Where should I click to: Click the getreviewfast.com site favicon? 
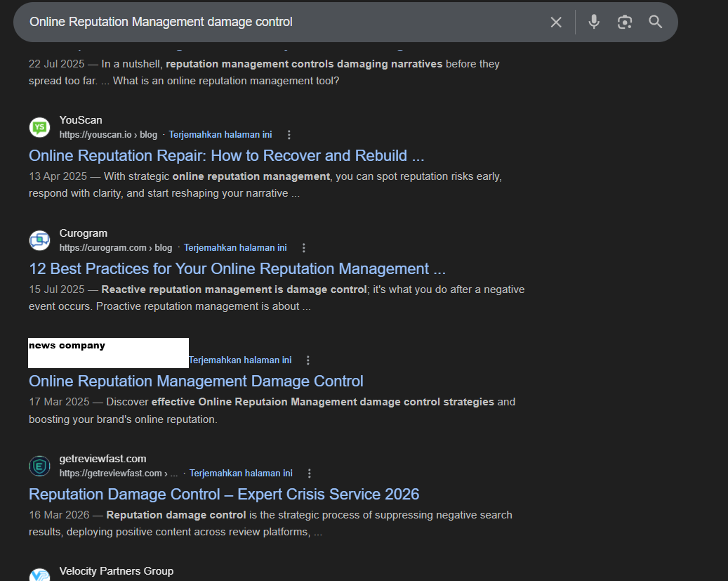(39, 466)
